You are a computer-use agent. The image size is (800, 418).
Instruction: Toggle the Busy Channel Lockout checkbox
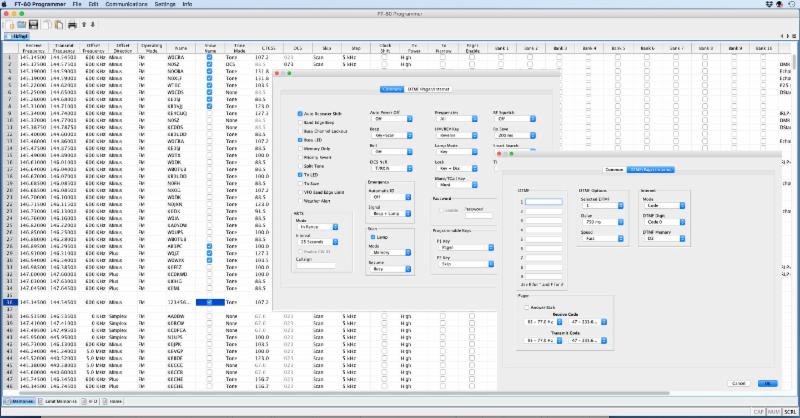coord(300,131)
